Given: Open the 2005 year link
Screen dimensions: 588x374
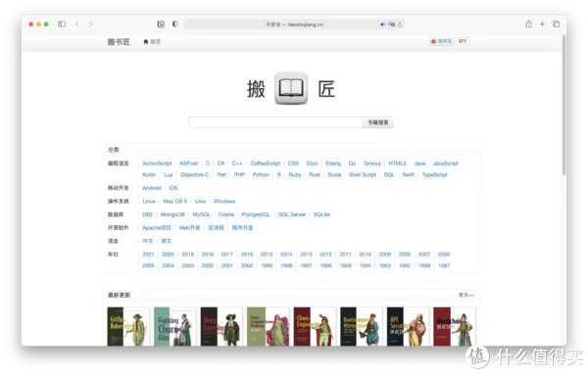Looking at the screenshot, I should [149, 265].
